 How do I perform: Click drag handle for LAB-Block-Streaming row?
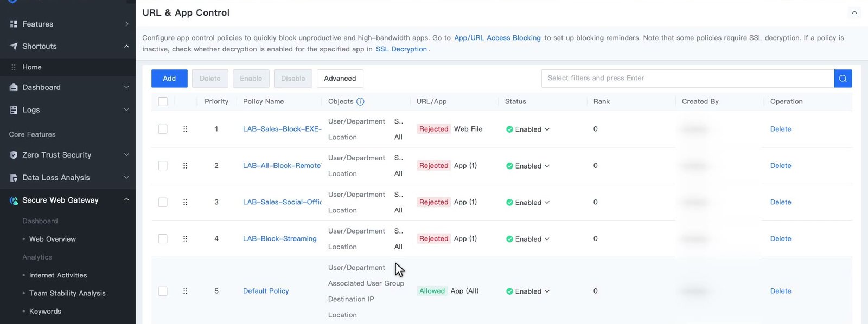point(185,239)
